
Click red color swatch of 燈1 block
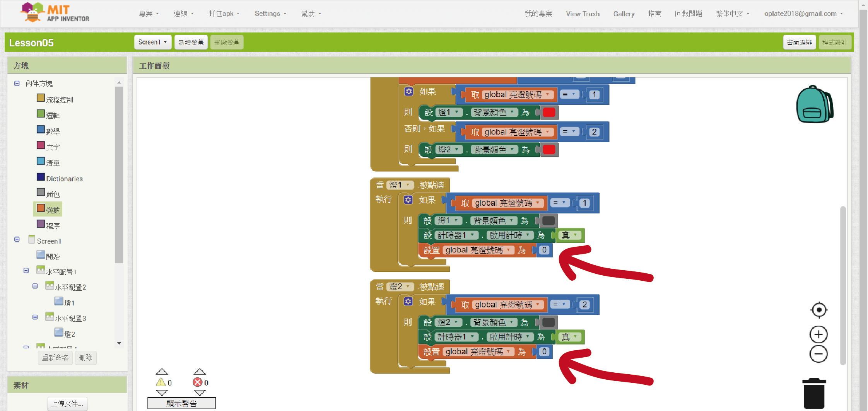tap(549, 113)
